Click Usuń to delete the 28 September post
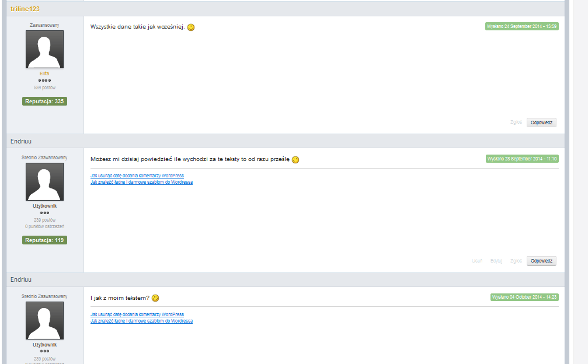The width and height of the screenshot is (588, 364). [x=477, y=261]
